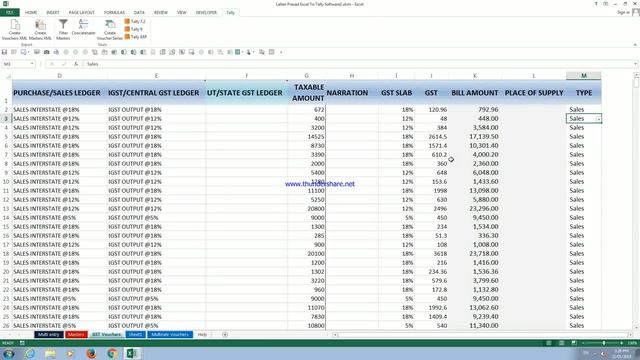Open Internet Explorer from taskbar
The image size is (640, 360).
30,353
